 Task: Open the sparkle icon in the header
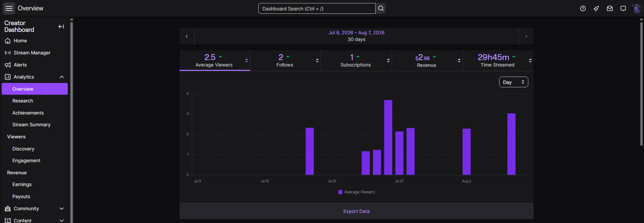[596, 8]
